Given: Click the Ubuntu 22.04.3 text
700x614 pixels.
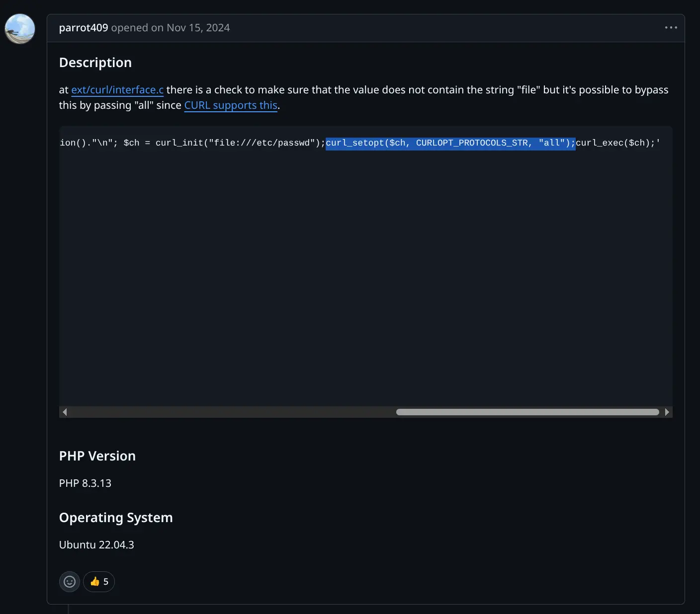Looking at the screenshot, I should [96, 545].
